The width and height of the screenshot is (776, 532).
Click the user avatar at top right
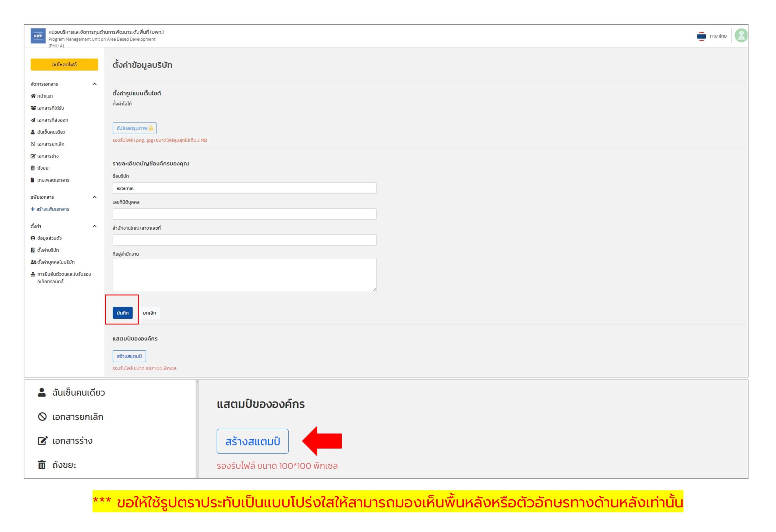tap(741, 36)
